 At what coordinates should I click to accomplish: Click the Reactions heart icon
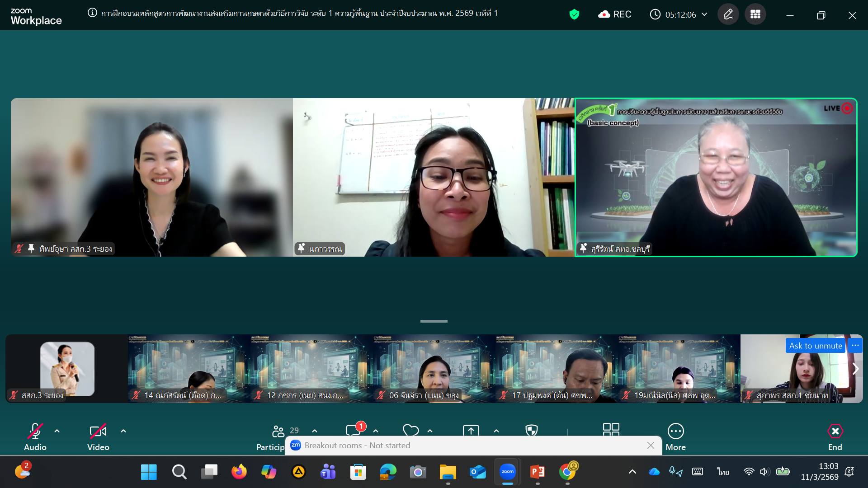pyautogui.click(x=410, y=431)
